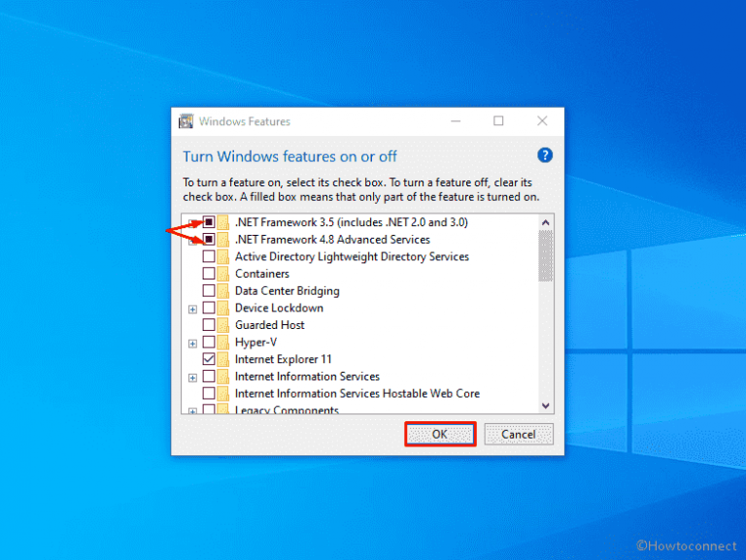The height and width of the screenshot is (560, 746).
Task: Click folder icon next to Device Lockdown
Action: click(x=223, y=308)
